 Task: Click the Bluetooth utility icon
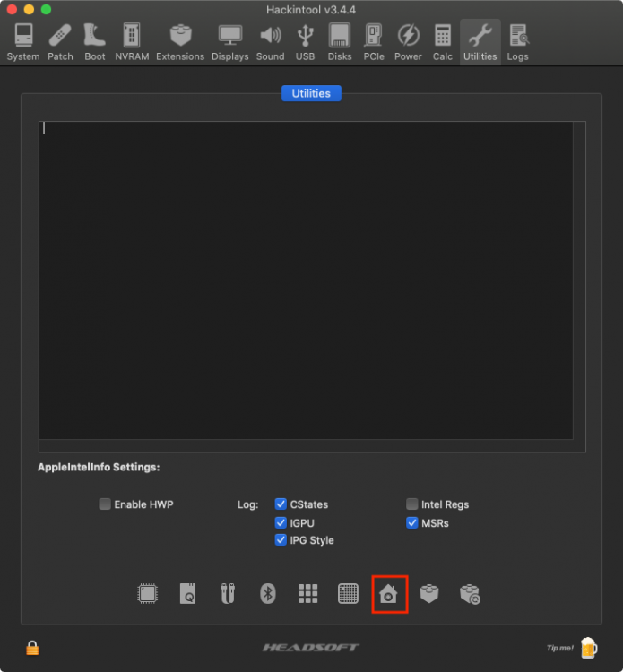click(267, 594)
